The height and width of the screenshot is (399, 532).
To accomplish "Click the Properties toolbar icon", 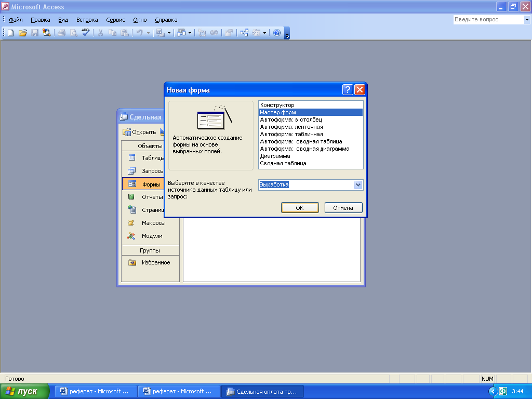I will (229, 33).
